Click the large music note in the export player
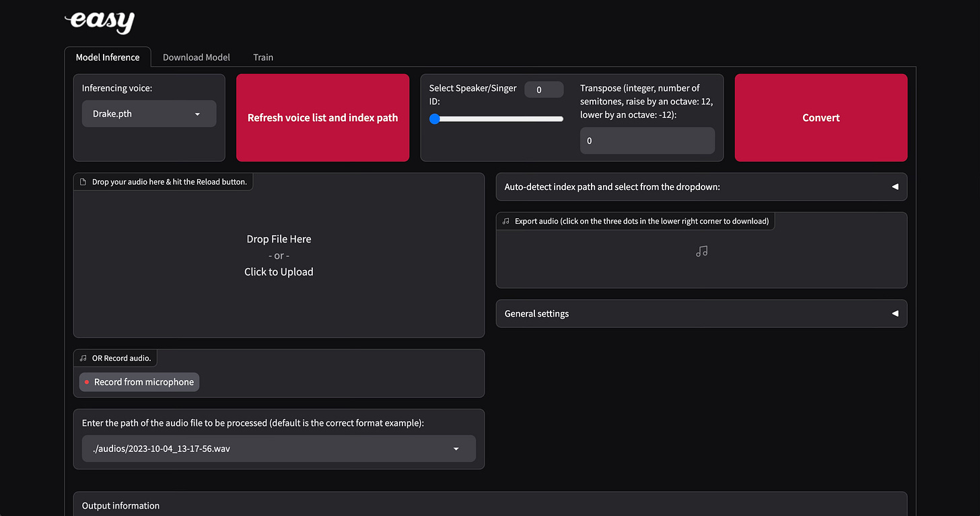This screenshot has height=516, width=980. [701, 251]
